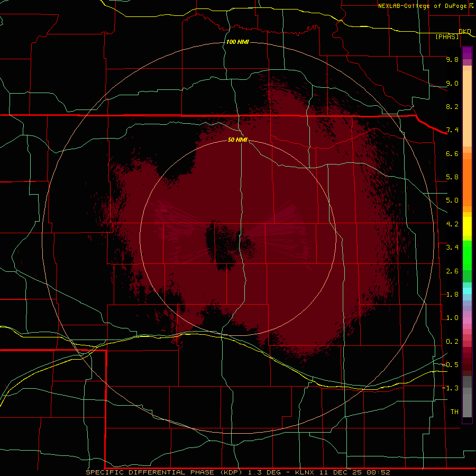The width and height of the screenshot is (476, 476).
Task: Click the -0.5 value on the color scale
Action: coord(451,365)
